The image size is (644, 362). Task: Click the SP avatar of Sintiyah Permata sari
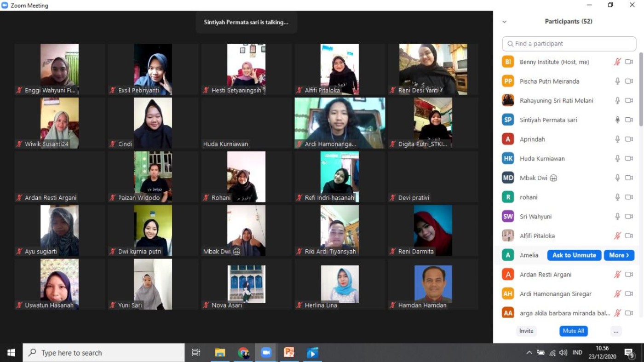tap(508, 120)
